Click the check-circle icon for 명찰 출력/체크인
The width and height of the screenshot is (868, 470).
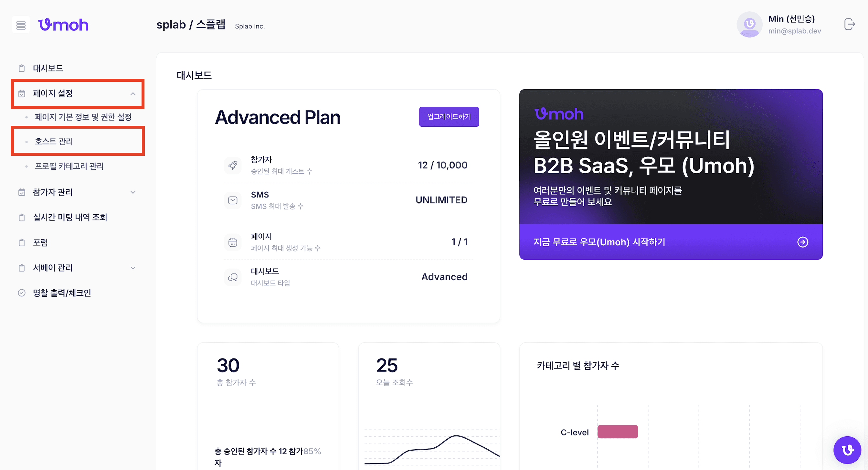coord(22,293)
